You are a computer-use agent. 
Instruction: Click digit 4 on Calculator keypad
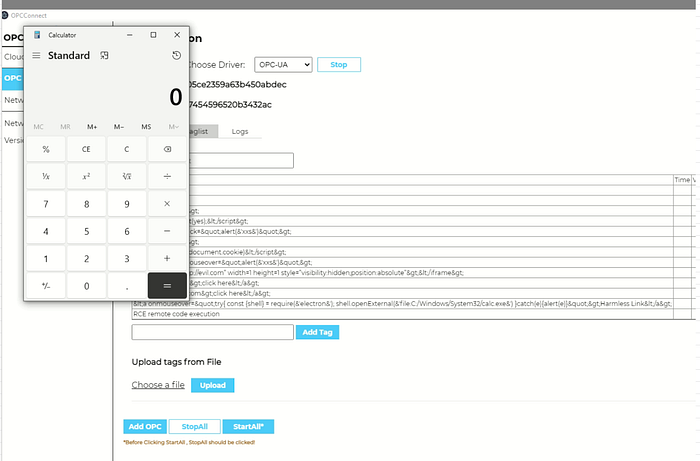click(x=46, y=231)
